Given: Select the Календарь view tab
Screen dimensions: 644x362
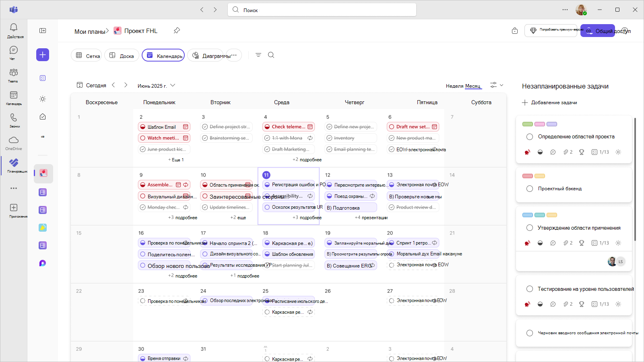Looking at the screenshot, I should point(163,55).
